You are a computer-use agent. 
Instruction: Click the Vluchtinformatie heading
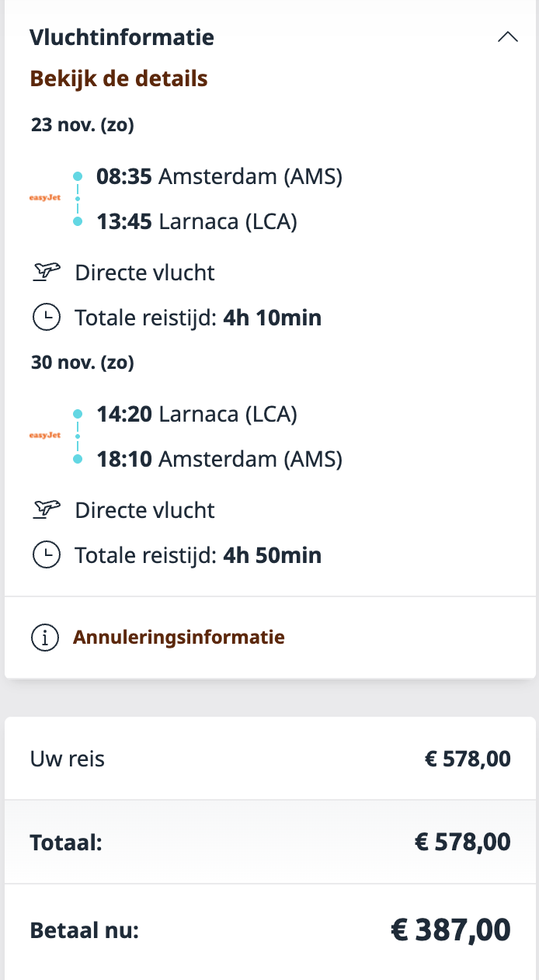tap(122, 36)
